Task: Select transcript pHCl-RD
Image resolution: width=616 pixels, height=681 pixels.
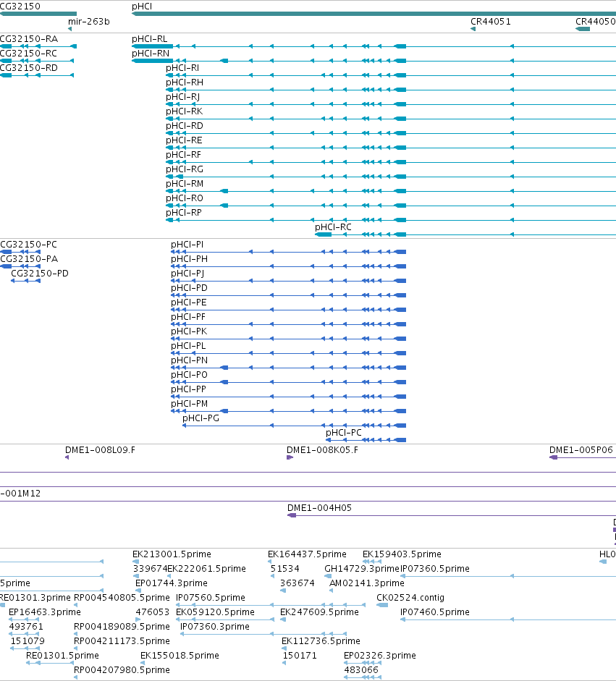Action: 184,125
